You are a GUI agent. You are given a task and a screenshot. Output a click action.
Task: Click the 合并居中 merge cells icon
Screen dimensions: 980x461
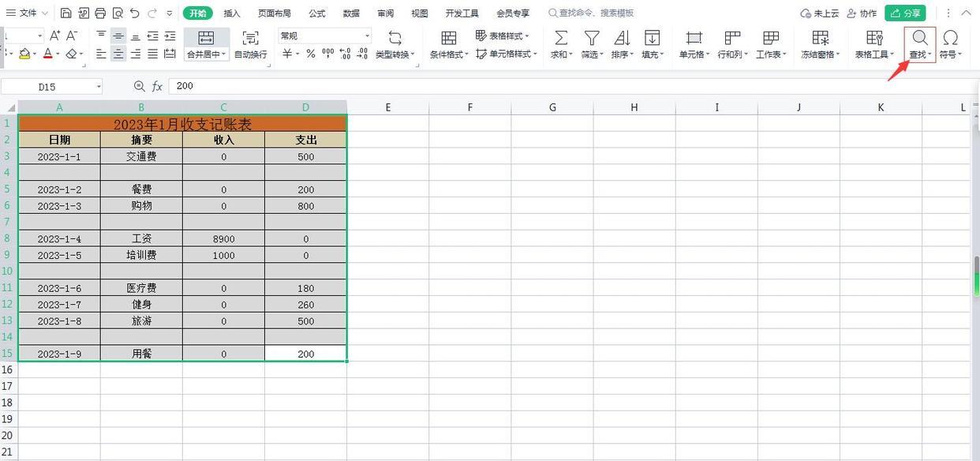pos(206,38)
